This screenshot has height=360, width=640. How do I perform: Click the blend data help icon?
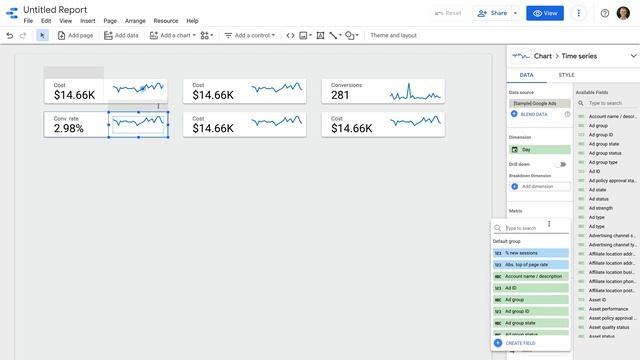pyautogui.click(x=567, y=114)
